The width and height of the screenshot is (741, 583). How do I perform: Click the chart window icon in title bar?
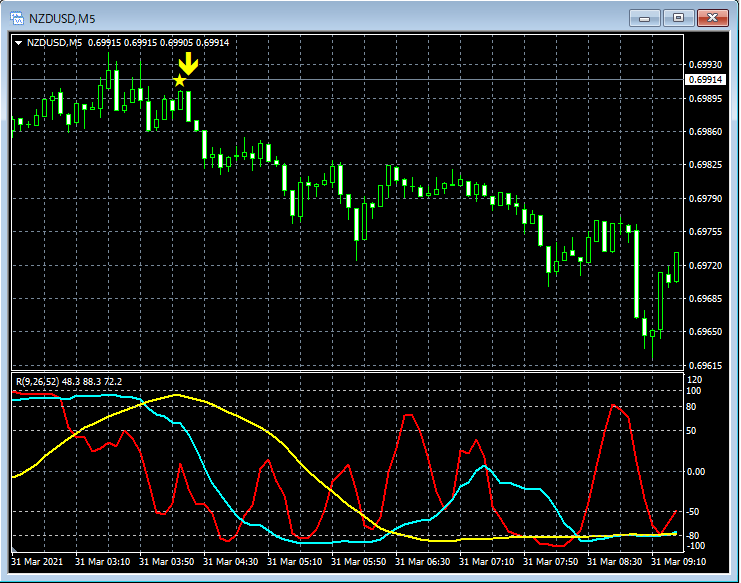coord(19,18)
